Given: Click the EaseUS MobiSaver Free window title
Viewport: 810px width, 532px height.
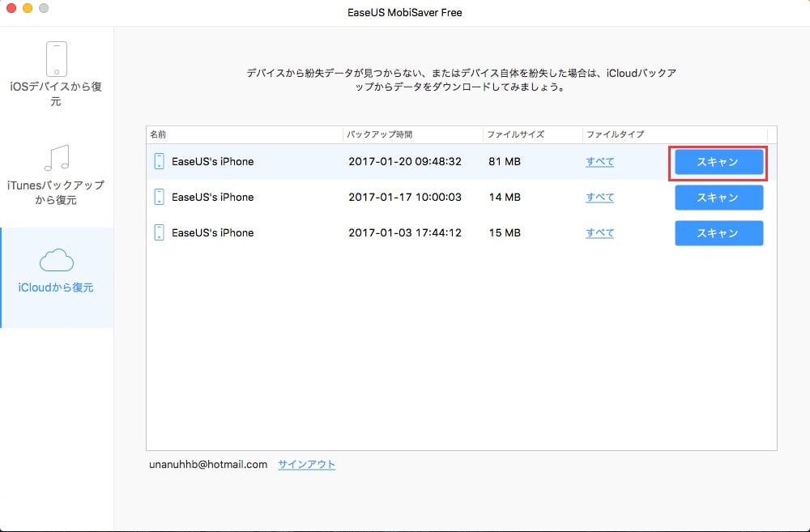Looking at the screenshot, I should click(x=405, y=12).
